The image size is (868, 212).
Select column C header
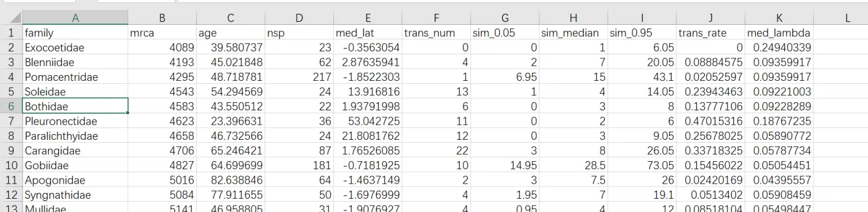point(230,18)
